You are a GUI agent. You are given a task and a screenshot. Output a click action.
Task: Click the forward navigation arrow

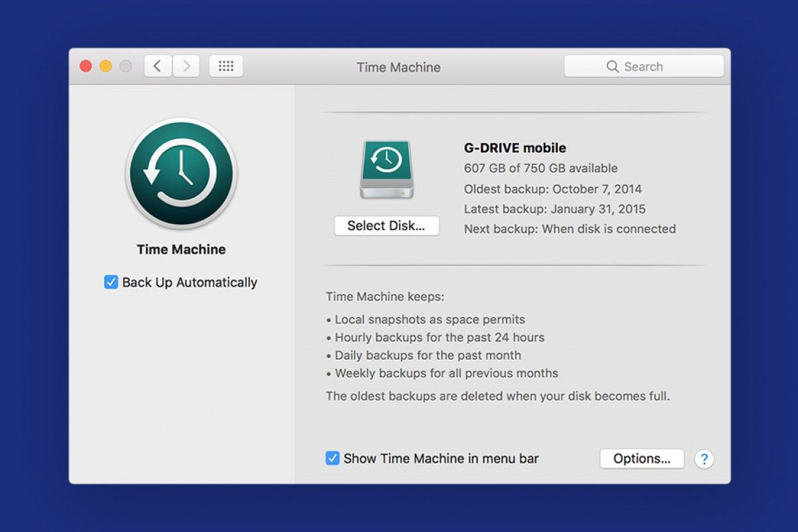pyautogui.click(x=186, y=66)
